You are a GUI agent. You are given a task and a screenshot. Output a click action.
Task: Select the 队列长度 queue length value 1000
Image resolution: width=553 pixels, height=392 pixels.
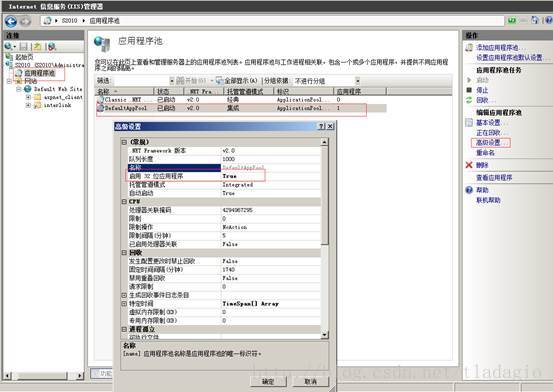(x=229, y=159)
